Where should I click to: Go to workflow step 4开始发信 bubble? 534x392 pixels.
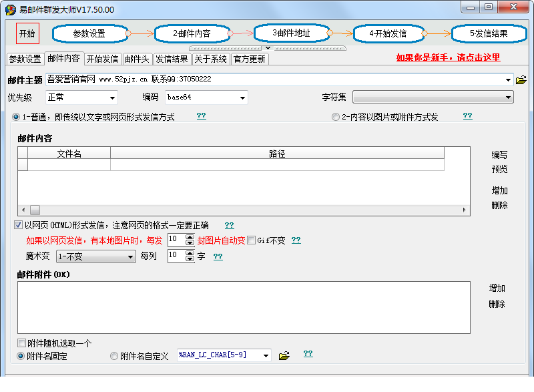click(388, 33)
